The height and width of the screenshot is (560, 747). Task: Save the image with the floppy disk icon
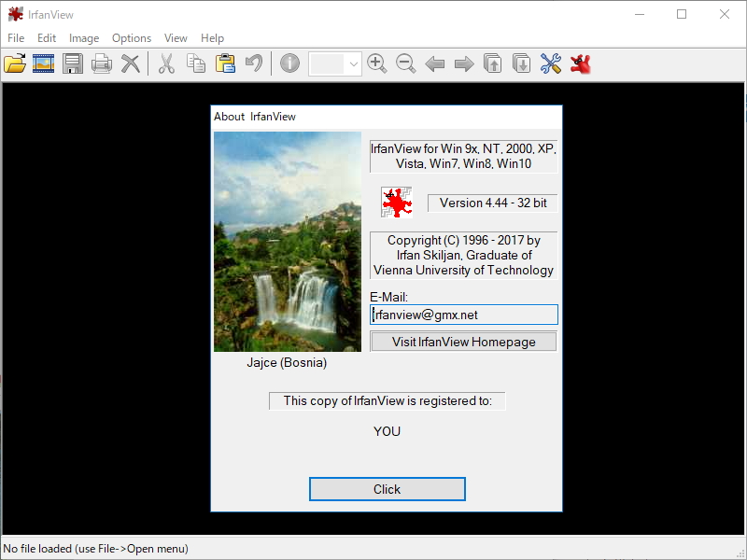point(72,63)
